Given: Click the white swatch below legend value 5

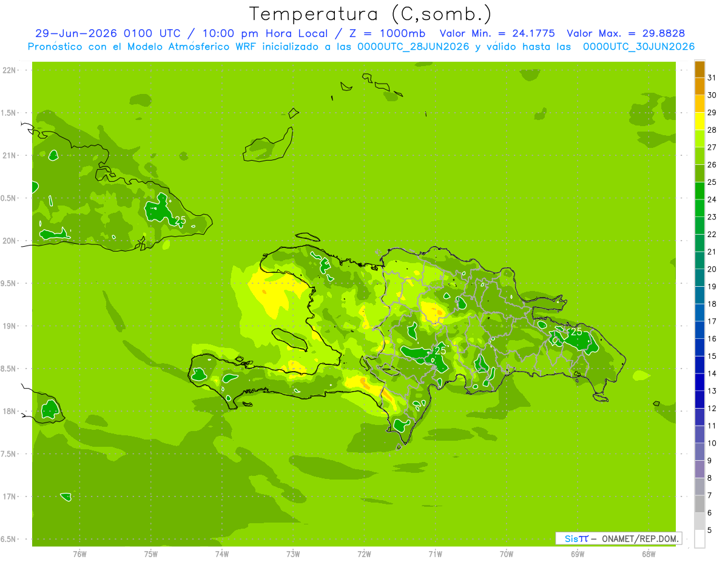Looking at the screenshot, I should (x=699, y=539).
